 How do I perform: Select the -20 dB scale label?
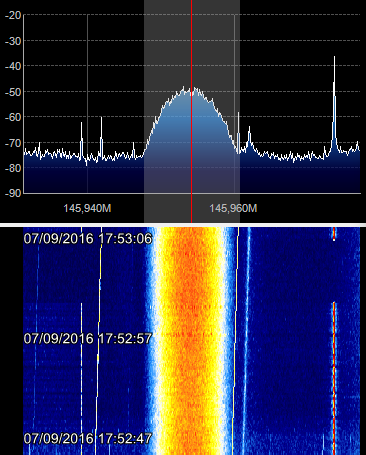(13, 15)
